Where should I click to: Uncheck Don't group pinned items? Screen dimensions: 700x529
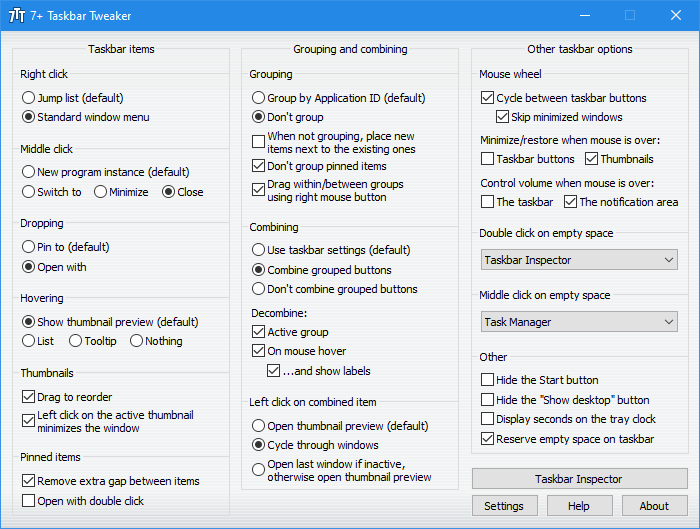[x=259, y=166]
